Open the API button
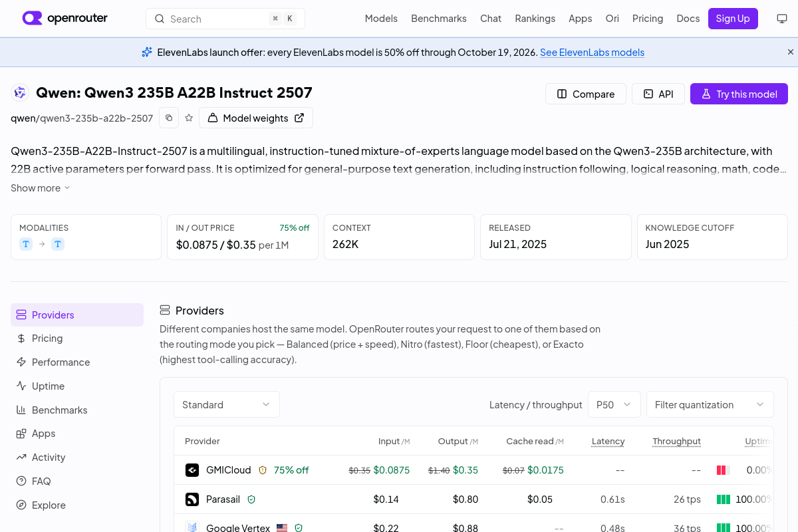The width and height of the screenshot is (798, 532). pyautogui.click(x=658, y=94)
